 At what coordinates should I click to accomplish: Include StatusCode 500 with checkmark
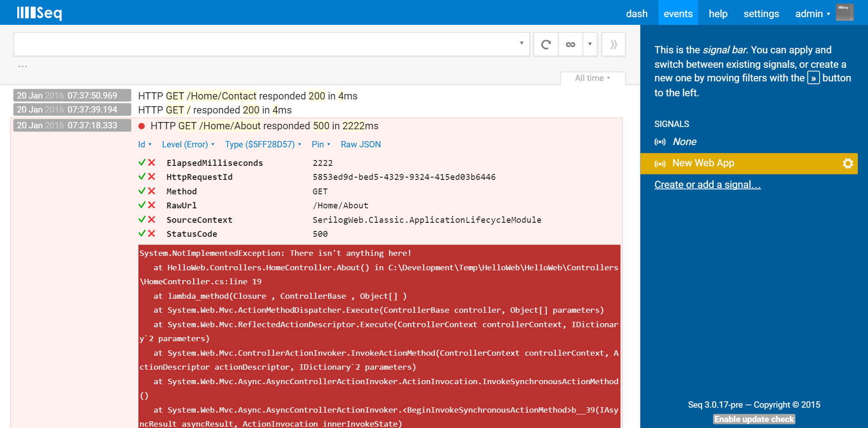142,233
